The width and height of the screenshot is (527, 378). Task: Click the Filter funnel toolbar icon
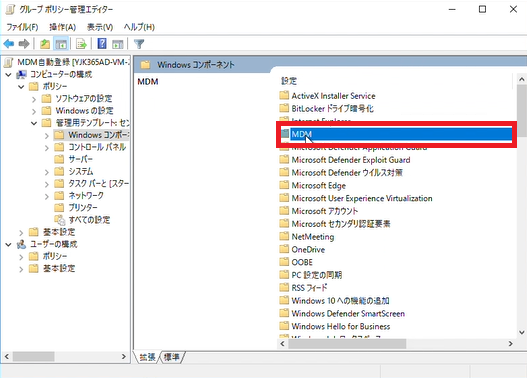click(x=139, y=44)
